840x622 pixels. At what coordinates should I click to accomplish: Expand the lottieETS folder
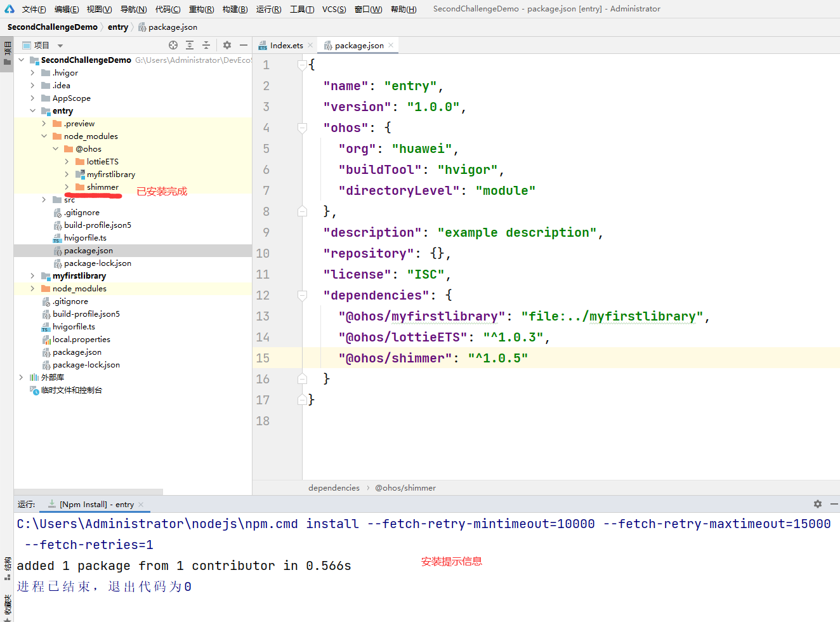67,161
